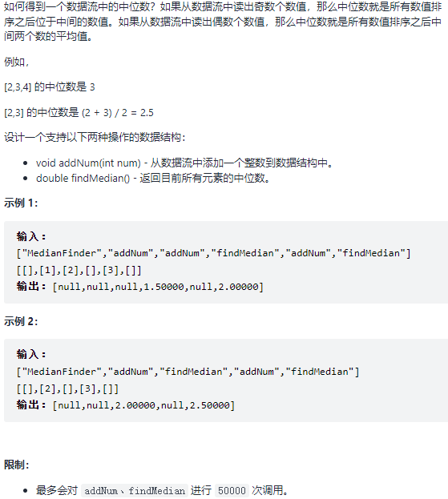The height and width of the screenshot is (499, 448).
Task: Click the example 1 method-name input array
Action: point(214,253)
